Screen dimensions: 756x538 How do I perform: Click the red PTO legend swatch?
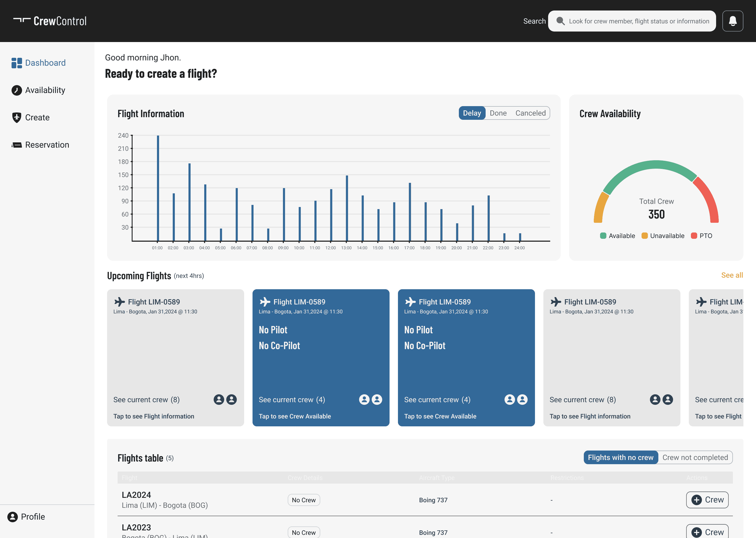694,236
